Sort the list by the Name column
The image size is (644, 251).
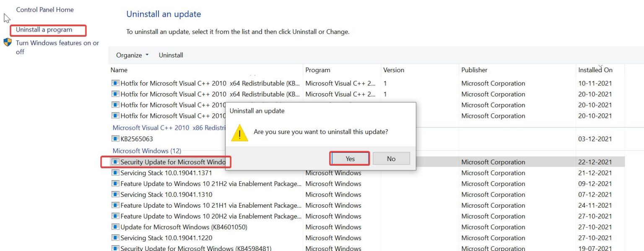pos(119,70)
